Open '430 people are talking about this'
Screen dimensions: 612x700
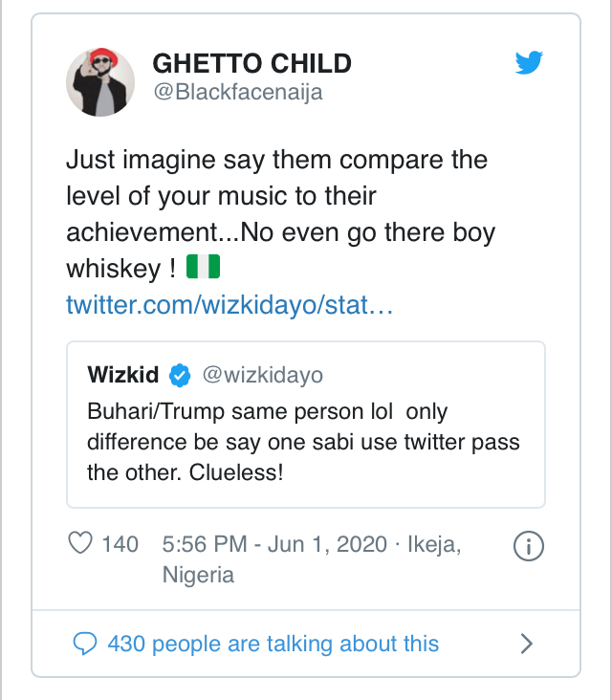point(273,644)
